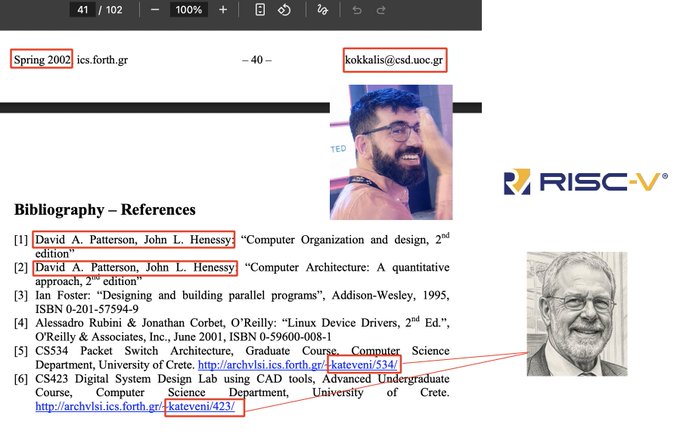Click the redo arrow in the toolbar

[381, 10]
